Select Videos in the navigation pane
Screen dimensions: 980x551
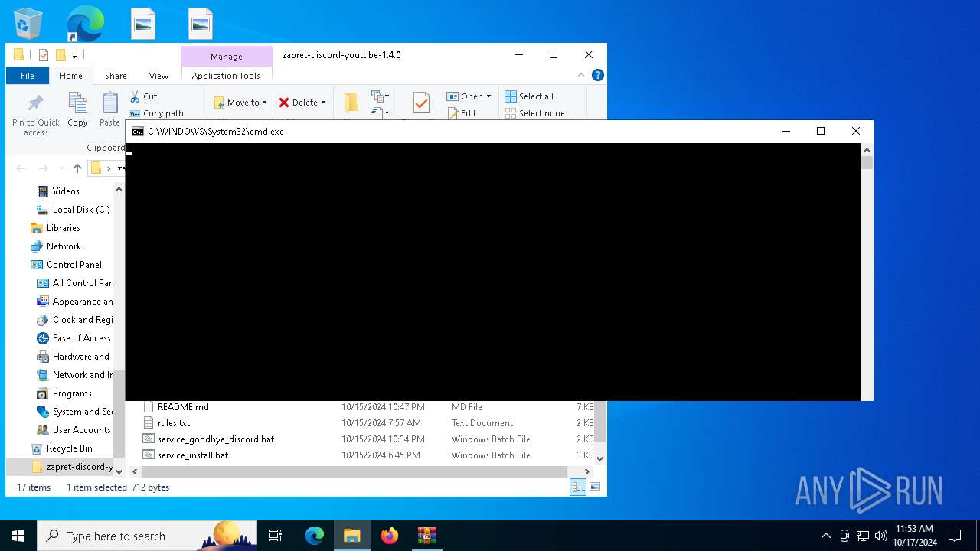[66, 191]
